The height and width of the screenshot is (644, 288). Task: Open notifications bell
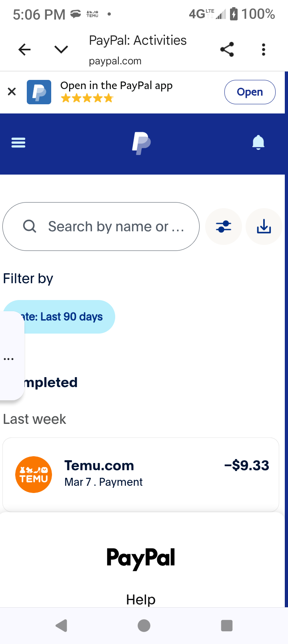258,143
